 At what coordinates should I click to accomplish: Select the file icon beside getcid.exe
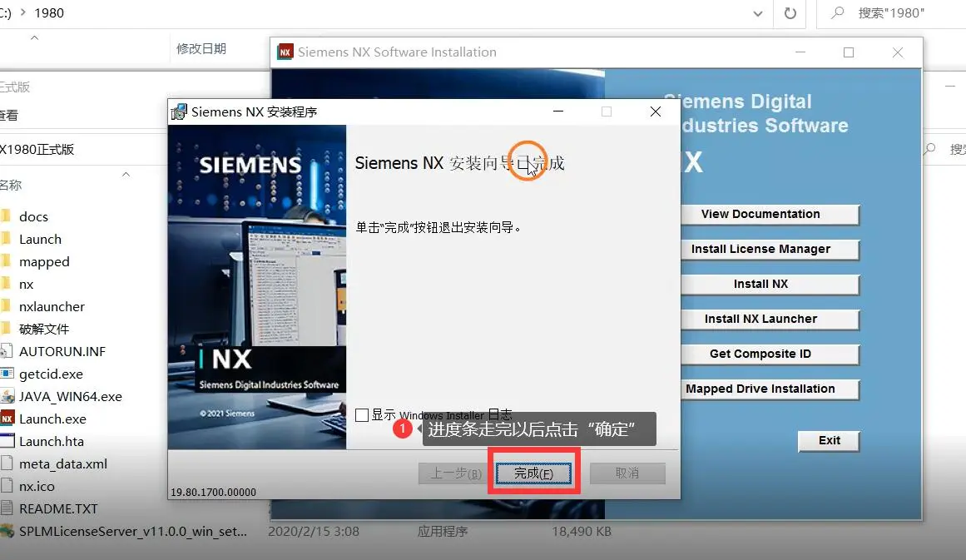tap(7, 374)
